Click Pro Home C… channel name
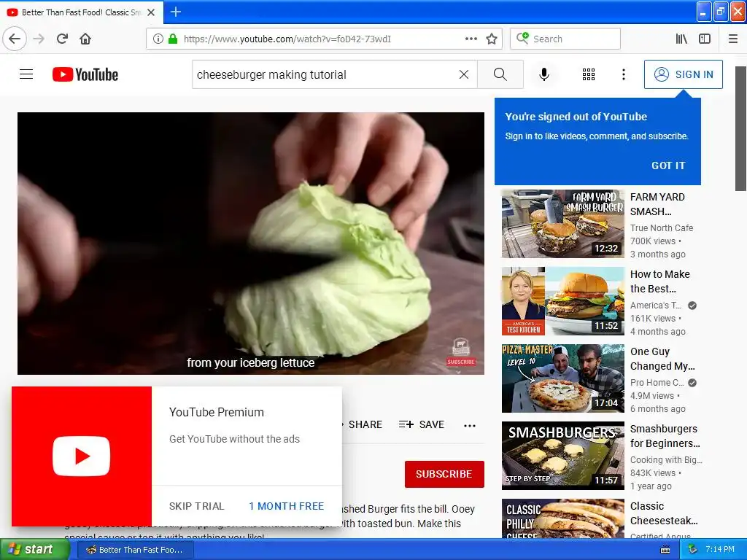747x560 pixels. [x=657, y=383]
